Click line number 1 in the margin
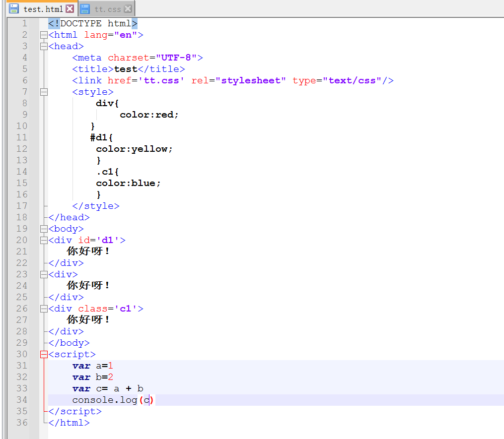This screenshot has width=504, height=439. click(25, 23)
